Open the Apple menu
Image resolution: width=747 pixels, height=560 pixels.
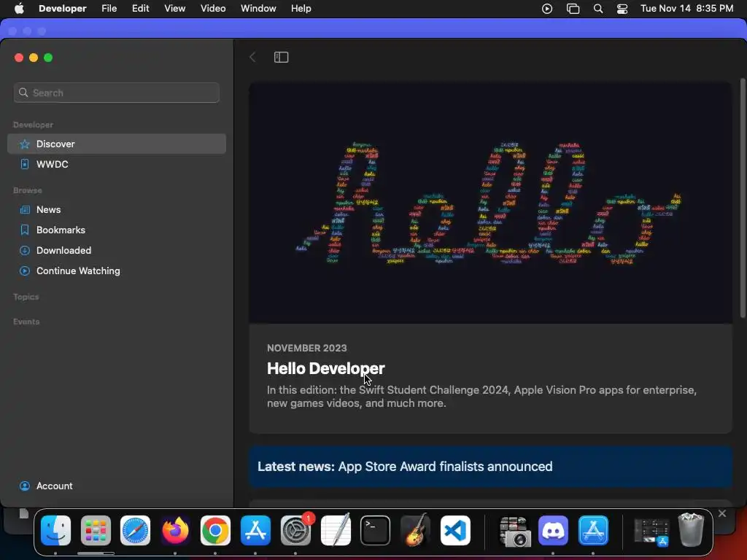(19, 9)
